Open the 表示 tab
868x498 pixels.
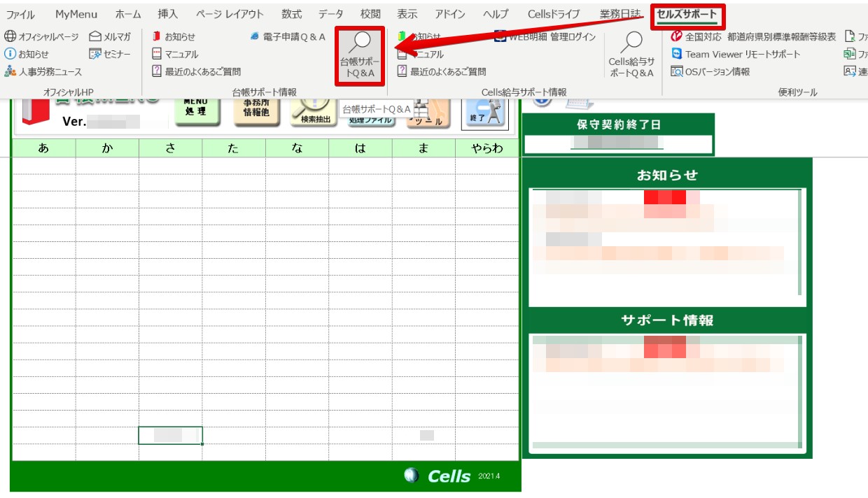pos(407,14)
